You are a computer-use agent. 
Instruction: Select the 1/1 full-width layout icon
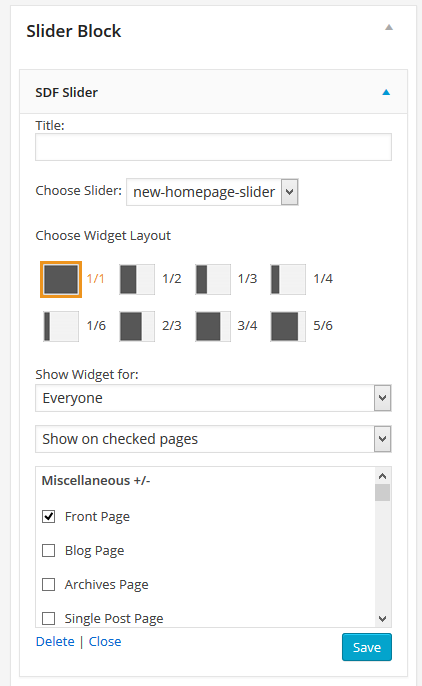pos(61,279)
